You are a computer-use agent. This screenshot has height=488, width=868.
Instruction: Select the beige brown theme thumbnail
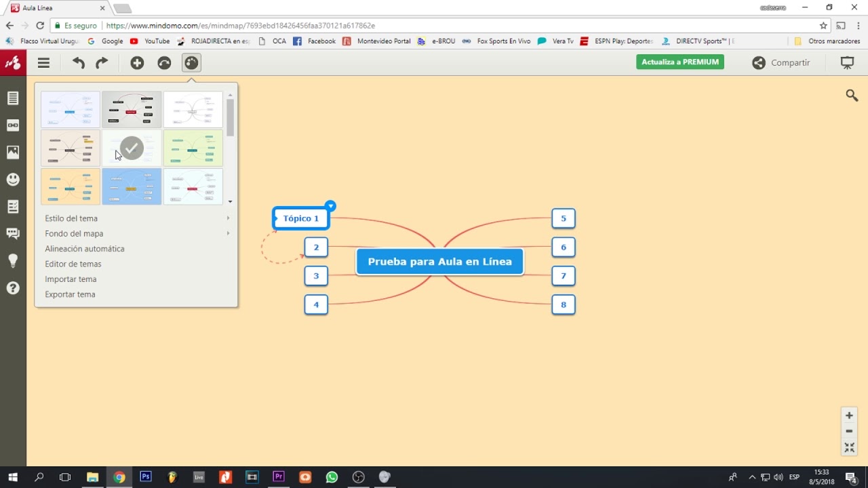71,148
